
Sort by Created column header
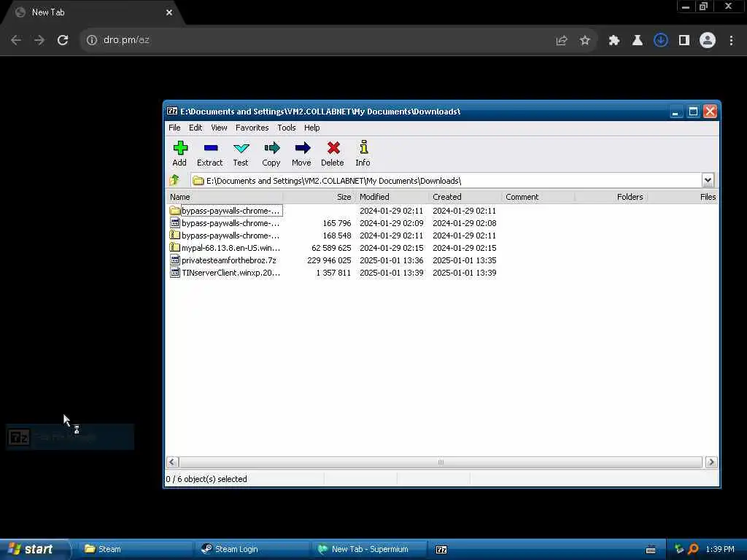pos(465,197)
